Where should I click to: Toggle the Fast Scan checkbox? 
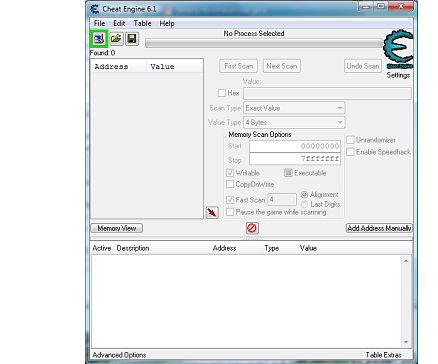pyautogui.click(x=230, y=200)
